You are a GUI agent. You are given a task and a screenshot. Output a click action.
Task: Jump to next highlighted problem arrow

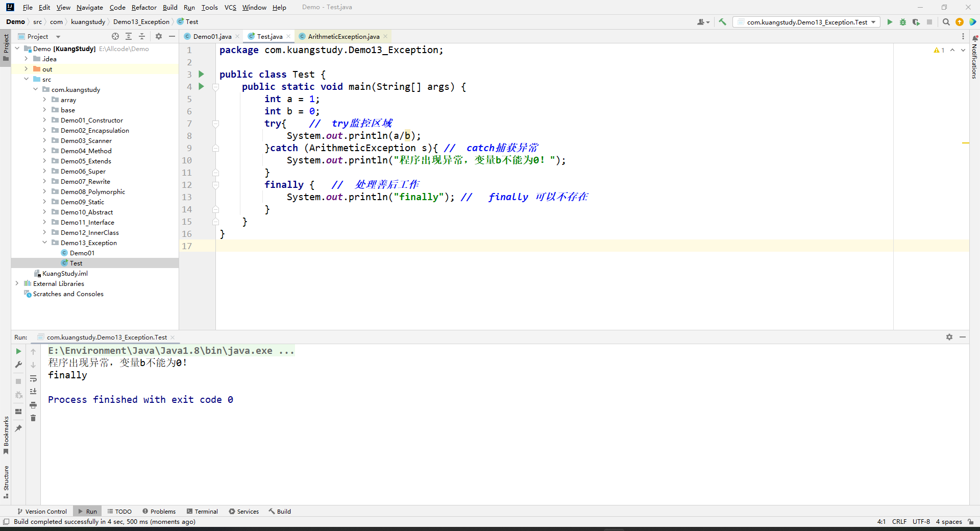(963, 50)
